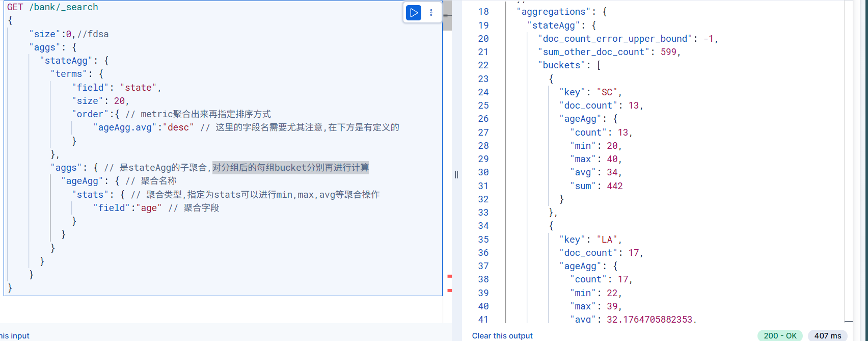Viewport: 868px width, 341px height.
Task: Open the request options three-dots menu
Action: pos(431,13)
